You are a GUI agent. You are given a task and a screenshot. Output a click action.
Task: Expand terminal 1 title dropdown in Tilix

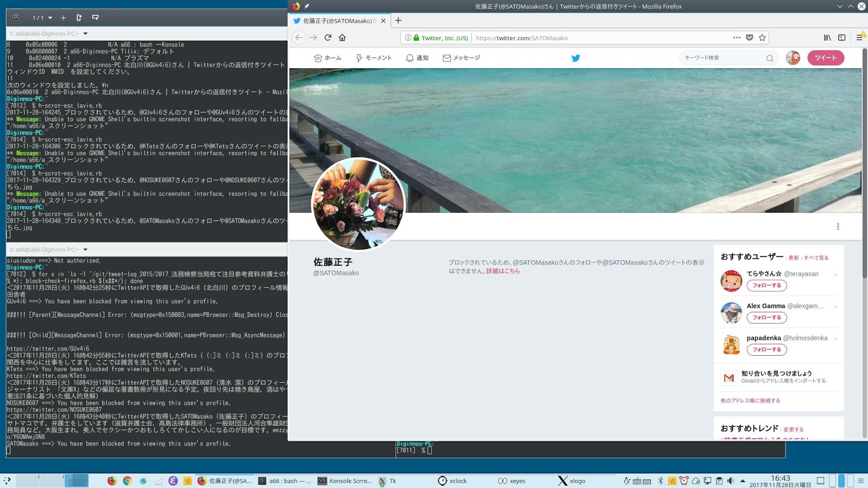coord(85,34)
